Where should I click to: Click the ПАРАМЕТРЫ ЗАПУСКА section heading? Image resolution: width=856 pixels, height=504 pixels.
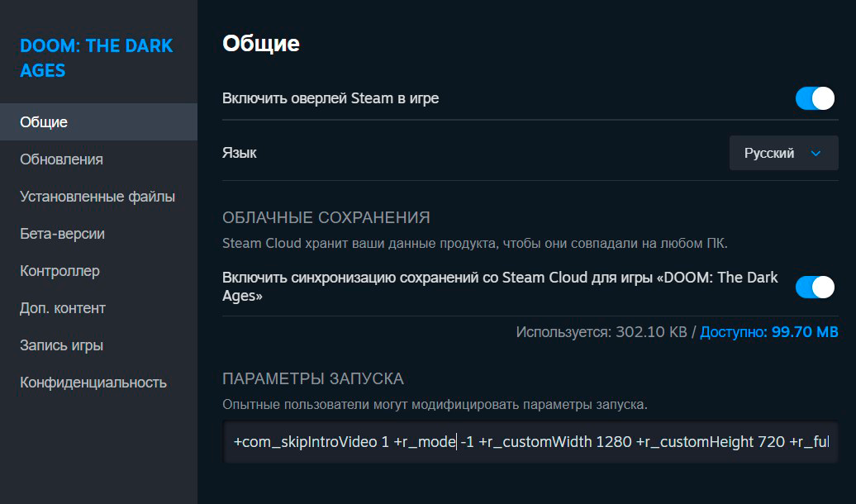(313, 378)
